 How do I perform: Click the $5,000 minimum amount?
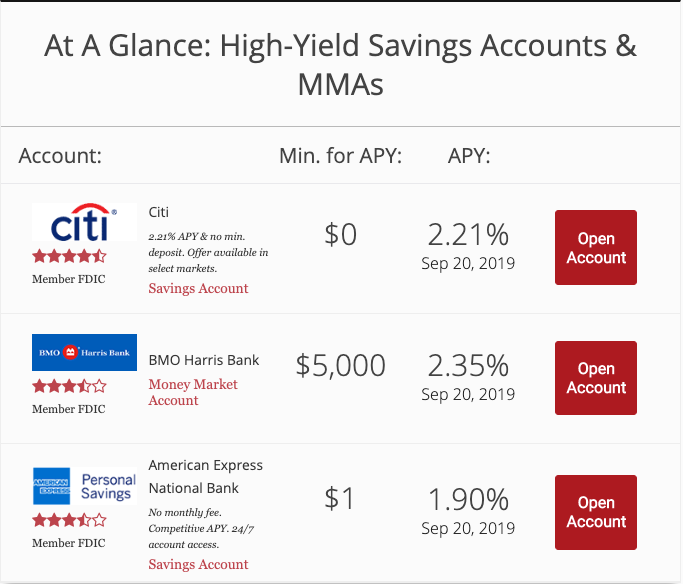tap(341, 365)
